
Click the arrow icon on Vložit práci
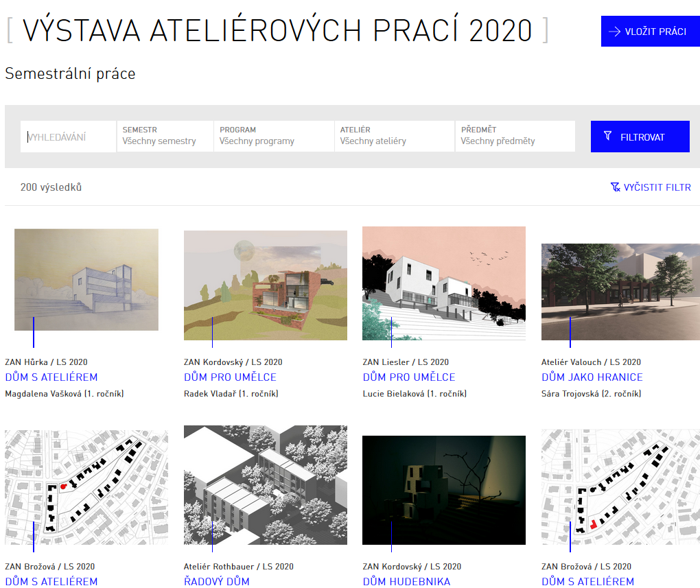[x=614, y=32]
